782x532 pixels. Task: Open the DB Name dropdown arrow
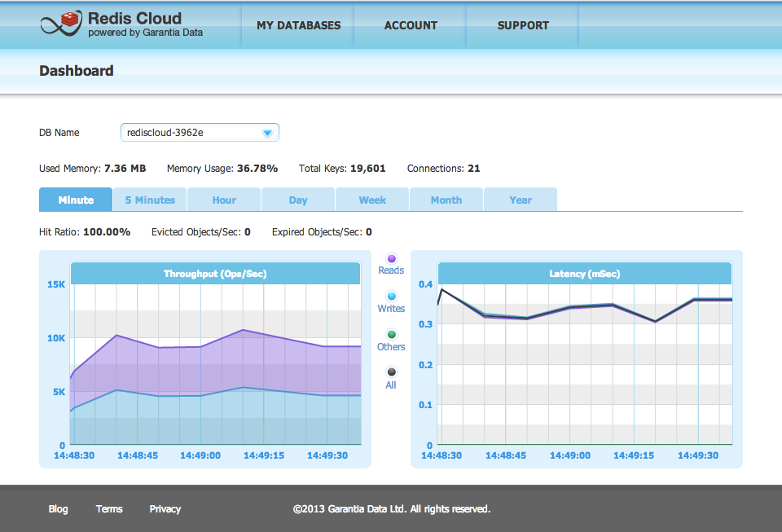tap(267, 133)
